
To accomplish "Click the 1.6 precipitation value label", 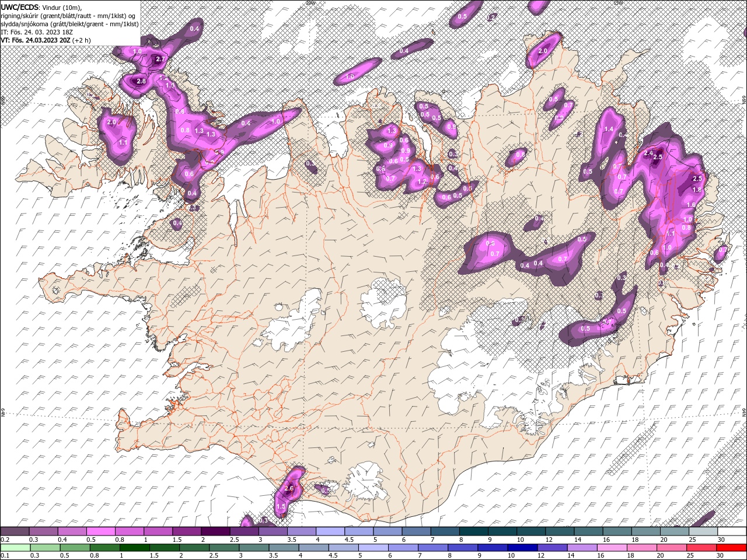I will (692, 205).
